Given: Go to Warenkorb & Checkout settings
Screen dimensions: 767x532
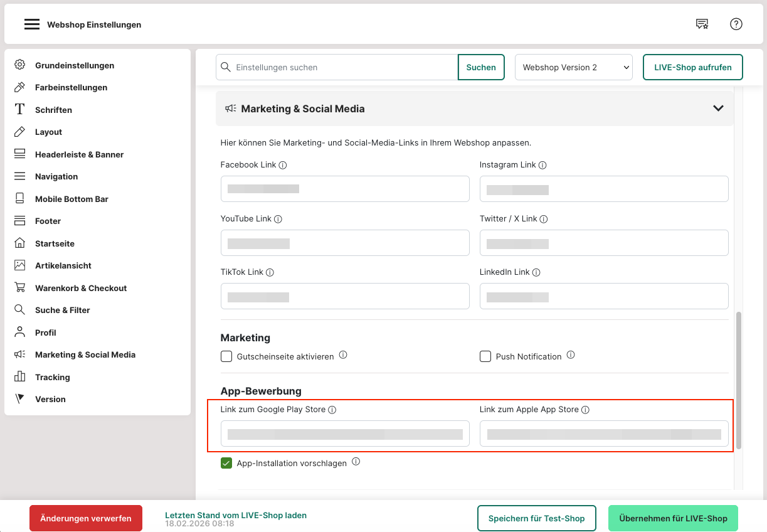Looking at the screenshot, I should [x=81, y=288].
